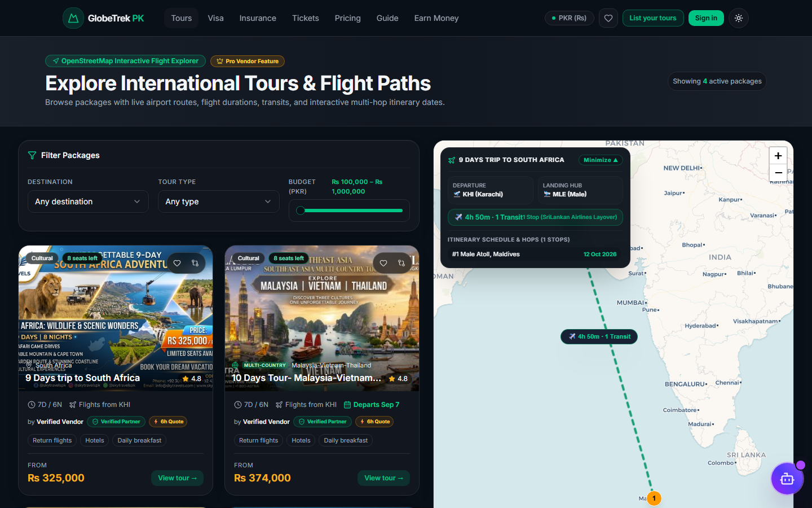This screenshot has height=508, width=812.
Task: Click departure plane icon beside KHI (Karachi)
Action: point(457,194)
